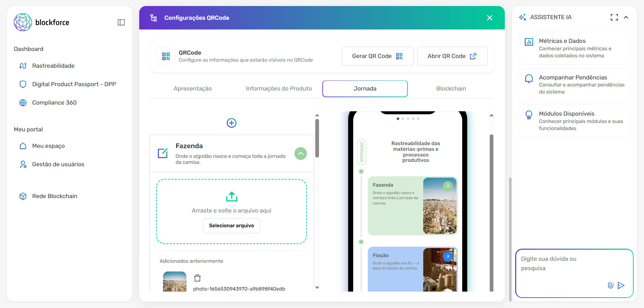Image resolution: width=644 pixels, height=308 pixels.
Task: Collapse the sidebar panel icon
Action: (121, 22)
